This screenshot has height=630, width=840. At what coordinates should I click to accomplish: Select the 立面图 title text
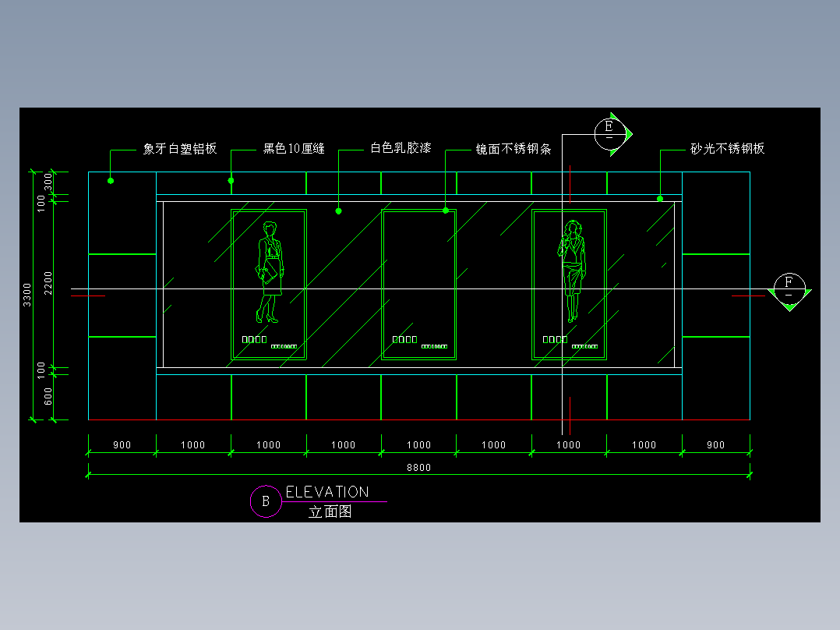point(330,511)
